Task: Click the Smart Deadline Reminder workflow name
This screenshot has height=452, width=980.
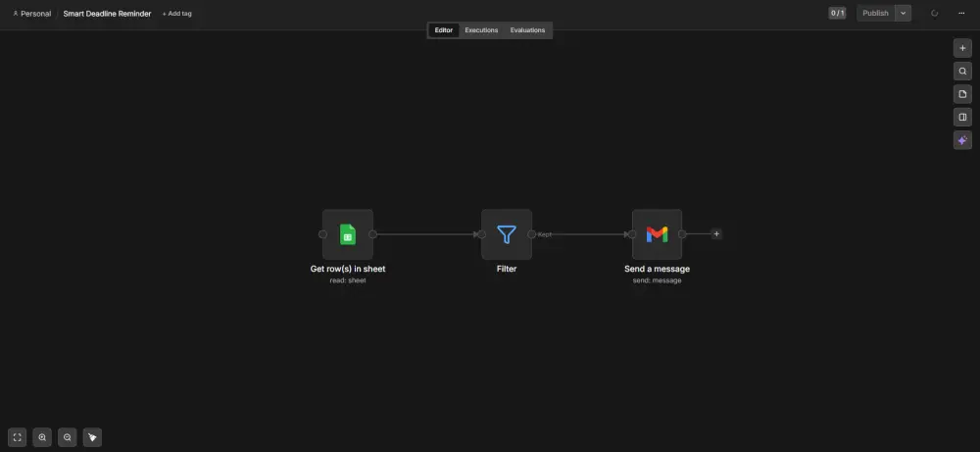Action: tap(107, 13)
